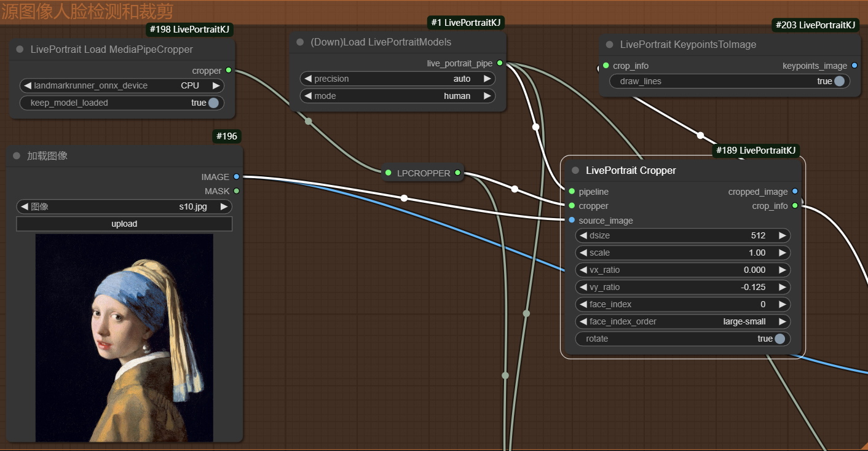Viewport: 868px width, 451px height.
Task: Click the LivePortrait Load MediaPipeCropper title bar
Action: pyautogui.click(x=111, y=49)
